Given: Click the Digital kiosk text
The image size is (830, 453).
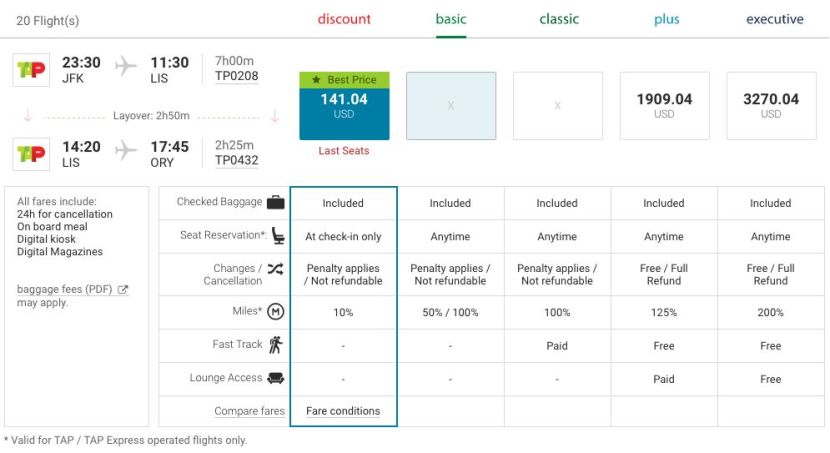Looking at the screenshot, I should tap(46, 239).
